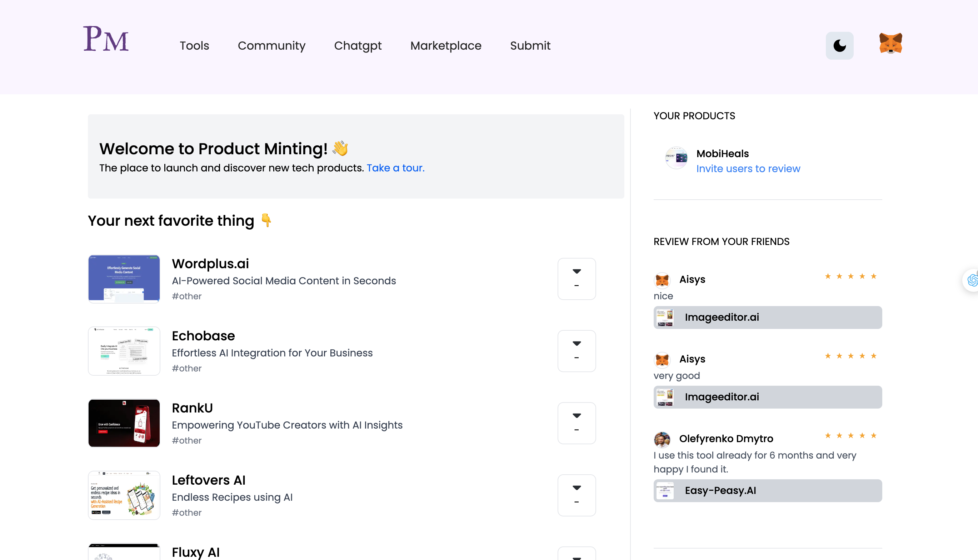The width and height of the screenshot is (978, 560).
Task: Open the Wordplus.ai thumbnail
Action: [x=124, y=279]
